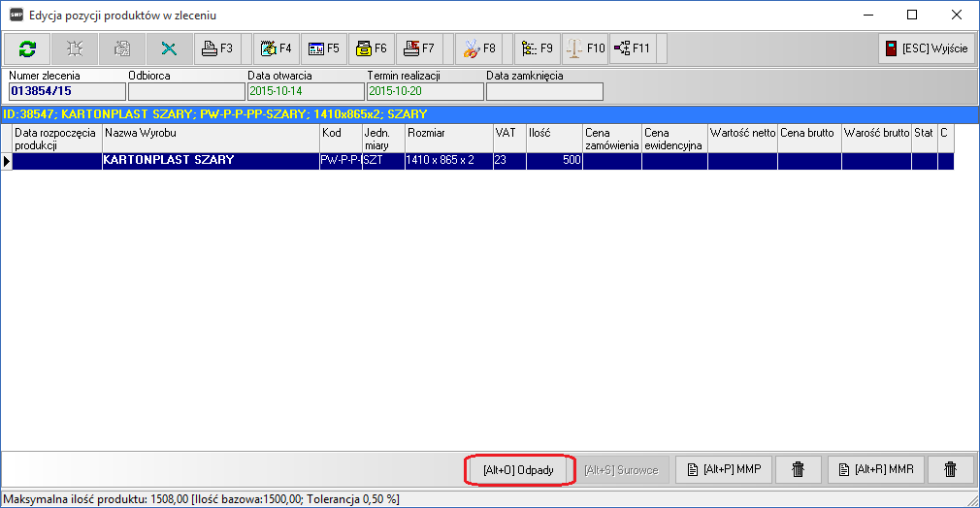980x508 pixels.
Task: Click the [ESC] Wyjście exit button
Action: pos(925,48)
